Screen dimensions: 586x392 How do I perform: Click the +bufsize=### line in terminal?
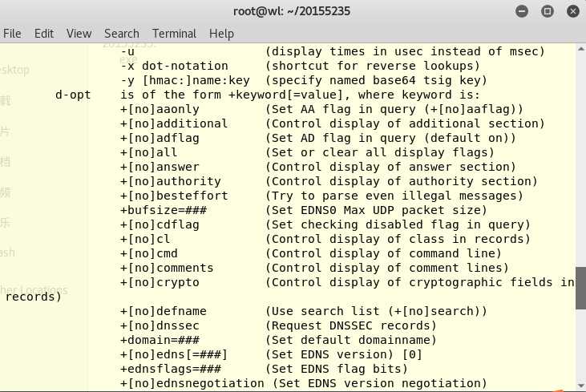pos(303,210)
